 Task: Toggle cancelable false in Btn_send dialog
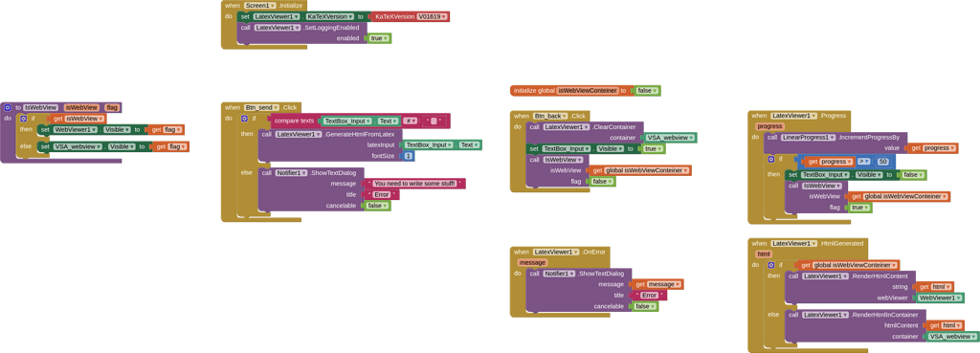(x=377, y=206)
